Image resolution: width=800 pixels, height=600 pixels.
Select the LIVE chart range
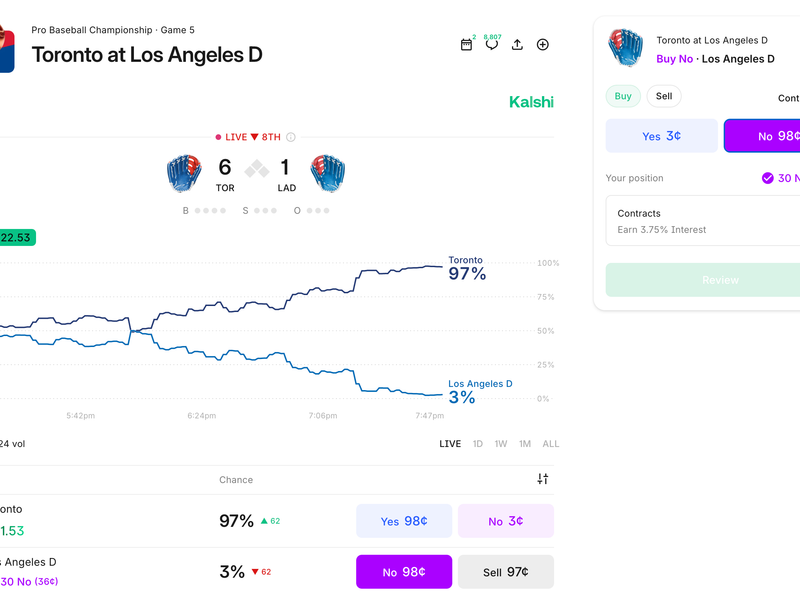click(x=450, y=444)
